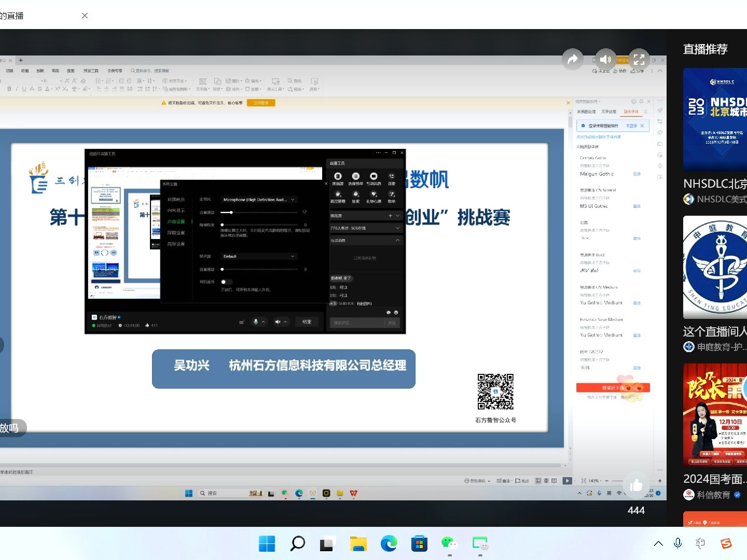Toggle the microphone button in live tool

(255, 322)
